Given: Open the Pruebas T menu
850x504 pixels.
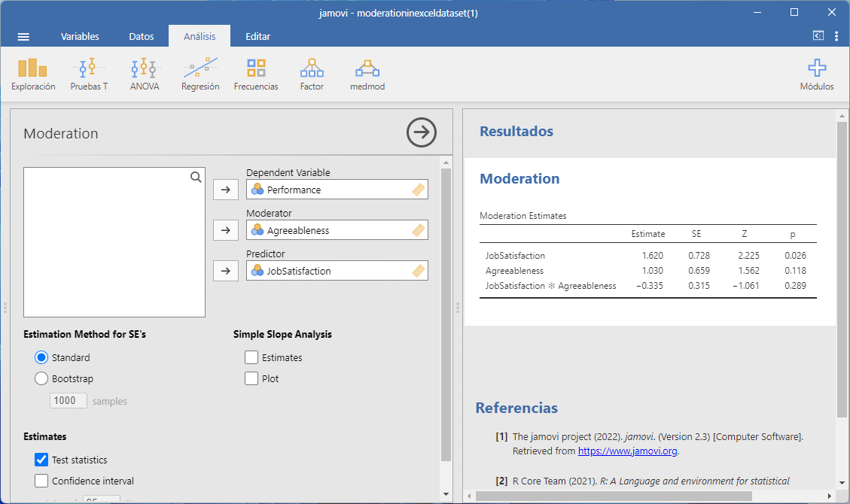Looking at the screenshot, I should click(89, 74).
